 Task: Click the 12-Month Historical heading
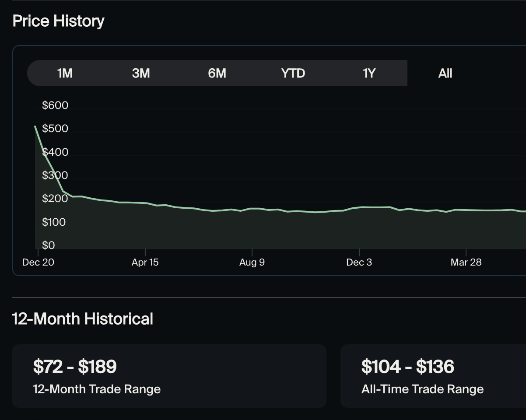click(83, 319)
